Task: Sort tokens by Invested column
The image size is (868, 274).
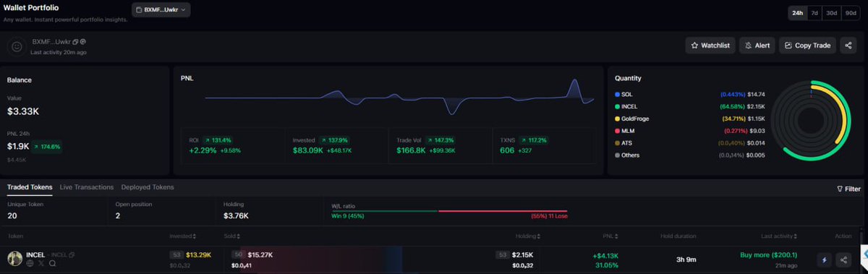Action: coord(183,236)
